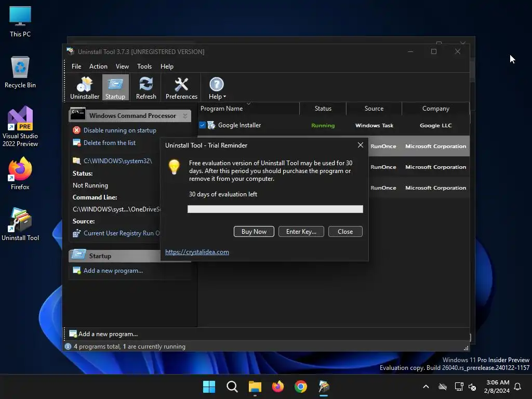The width and height of the screenshot is (532, 399).
Task: Click the OneDrive cloud tray icon
Action: 443,387
